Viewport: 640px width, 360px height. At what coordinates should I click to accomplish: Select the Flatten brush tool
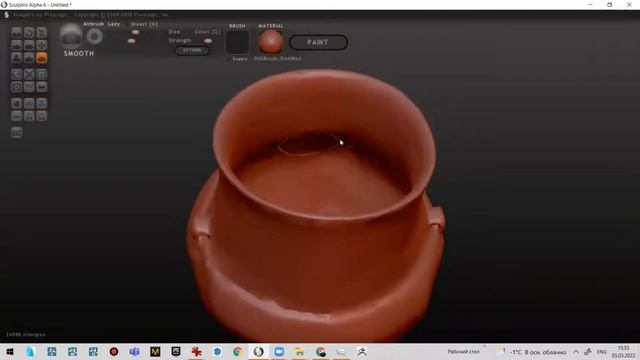29,45
